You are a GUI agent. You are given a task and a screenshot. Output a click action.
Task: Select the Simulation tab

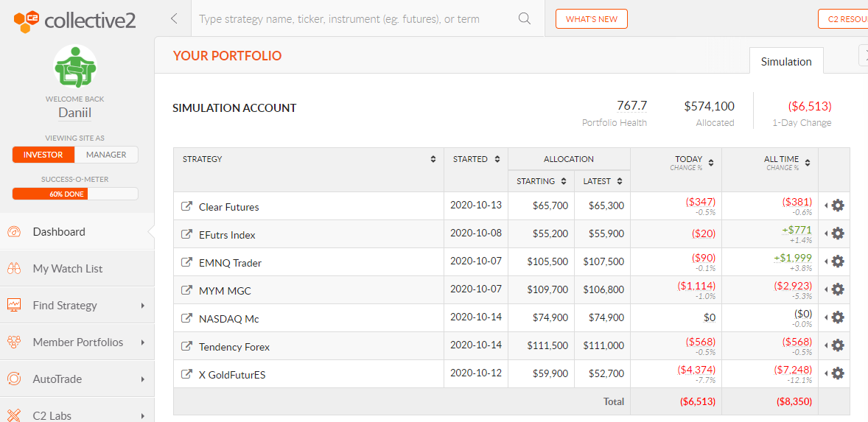pyautogui.click(x=786, y=61)
